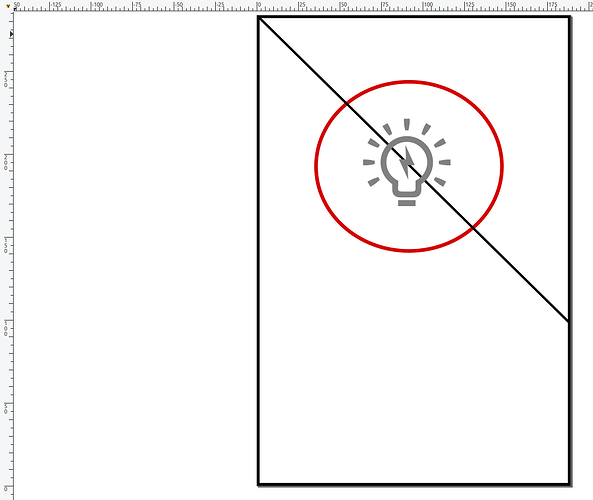Image resolution: width=593 pixels, height=500 pixels.
Task: Click the lightbulb icon inside the ellipse
Action: [x=407, y=163]
